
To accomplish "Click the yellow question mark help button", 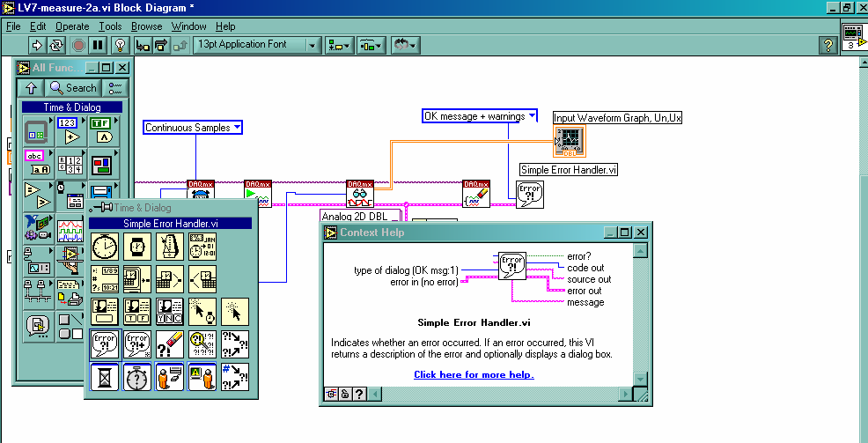I will pyautogui.click(x=828, y=45).
